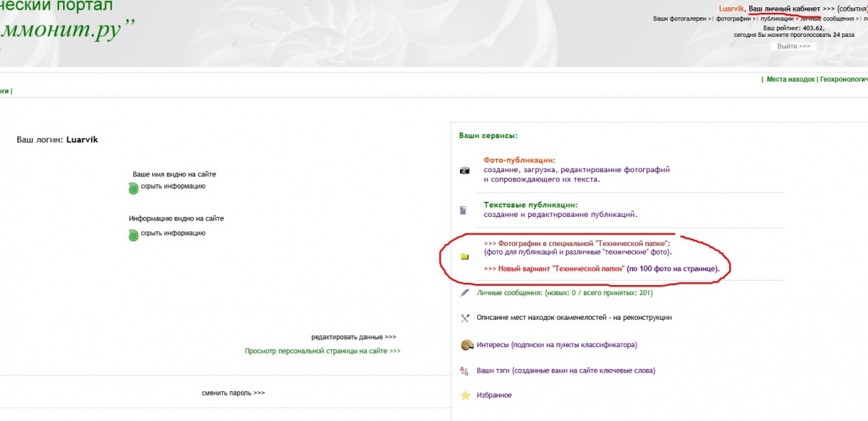Screen dimensions: 868x421
Task: Open редактировать данные >>> link
Action: 354,337
